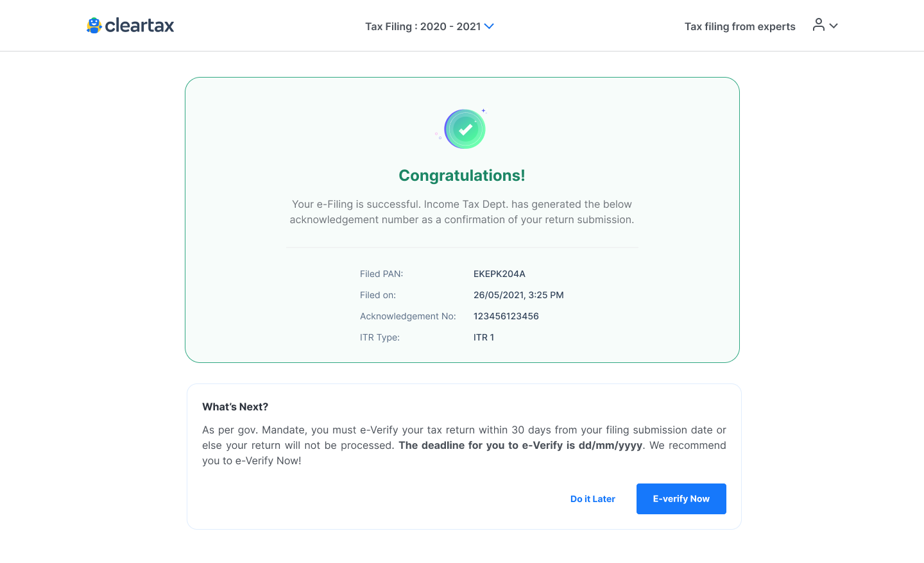Click the Acknowledgement No: label

point(407,316)
